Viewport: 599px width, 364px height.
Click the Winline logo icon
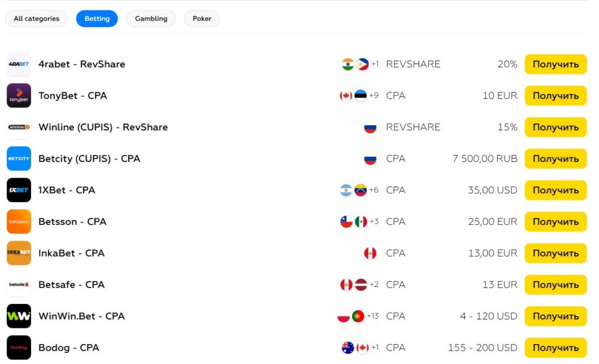[19, 127]
